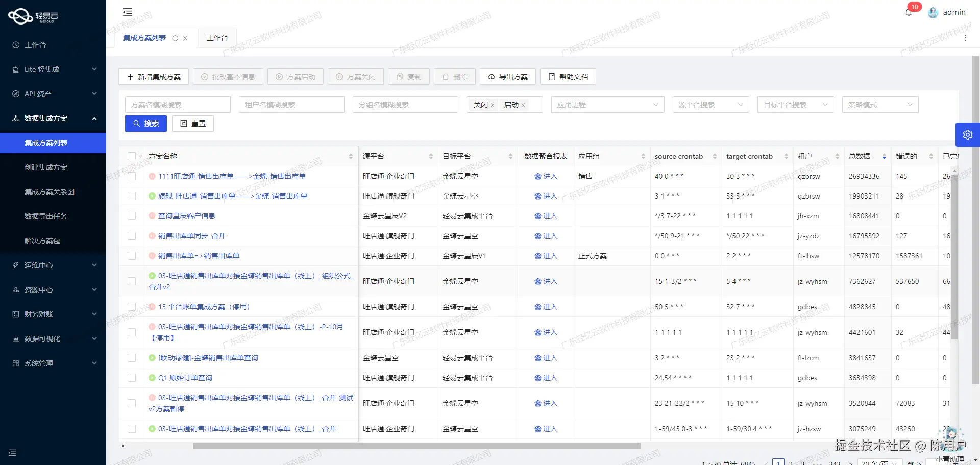Viewport: 980px width, 465px height.
Task: Open the 策略模式 dropdown
Action: tap(879, 104)
